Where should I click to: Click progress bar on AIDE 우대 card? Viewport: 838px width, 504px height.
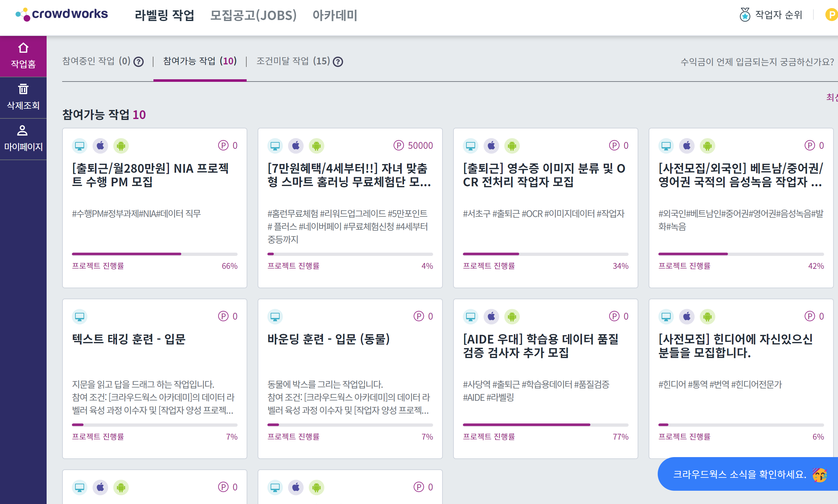[x=545, y=425]
